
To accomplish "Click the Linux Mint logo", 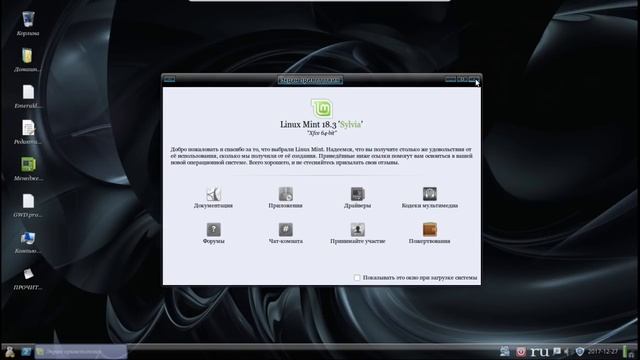I will point(322,109).
